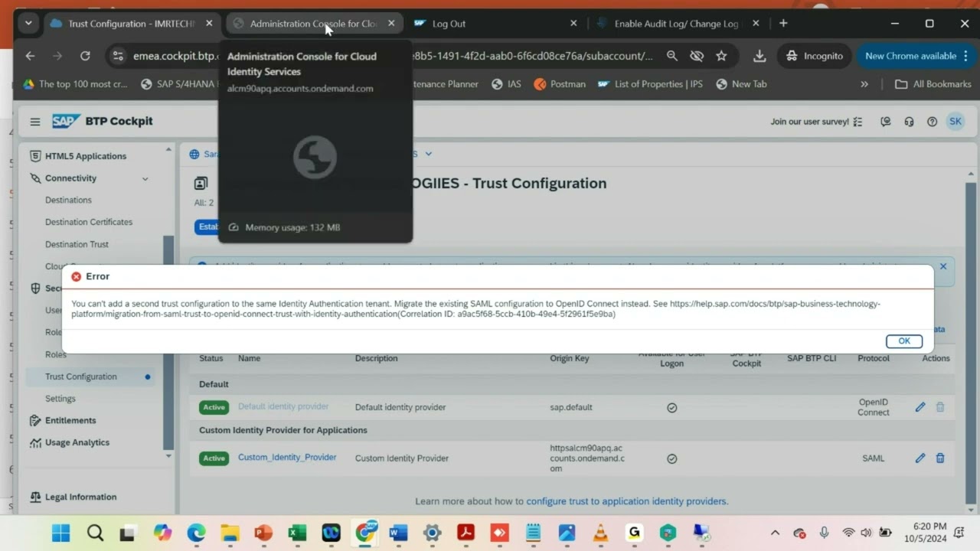
Task: Open the IAS bookmark
Action: (x=506, y=84)
